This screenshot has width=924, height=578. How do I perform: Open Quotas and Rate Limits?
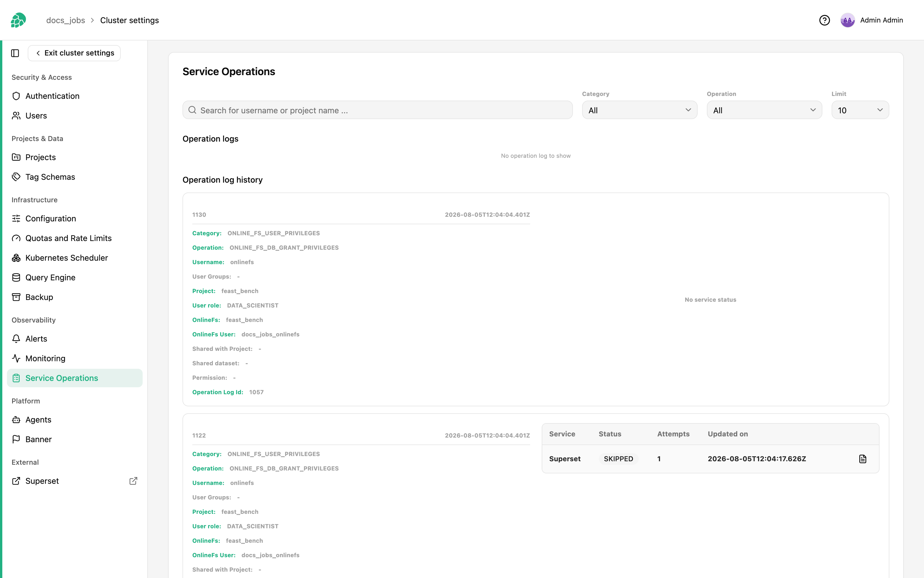pyautogui.click(x=74, y=238)
